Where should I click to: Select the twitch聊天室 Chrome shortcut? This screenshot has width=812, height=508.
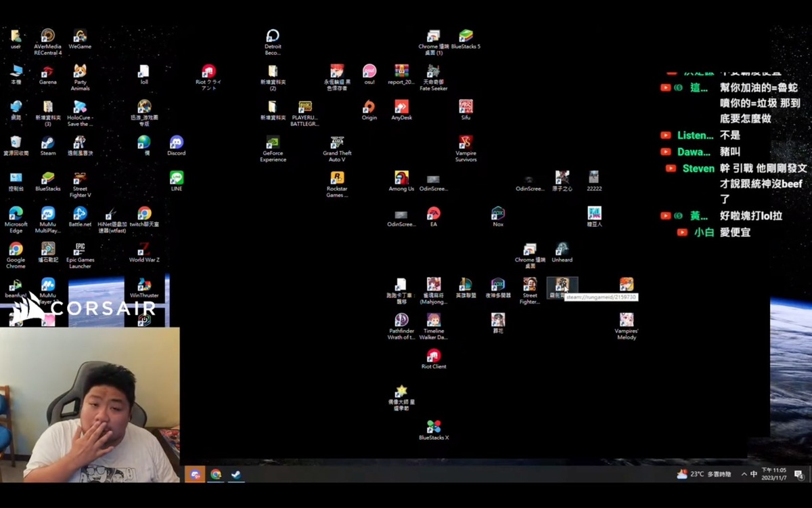click(144, 217)
